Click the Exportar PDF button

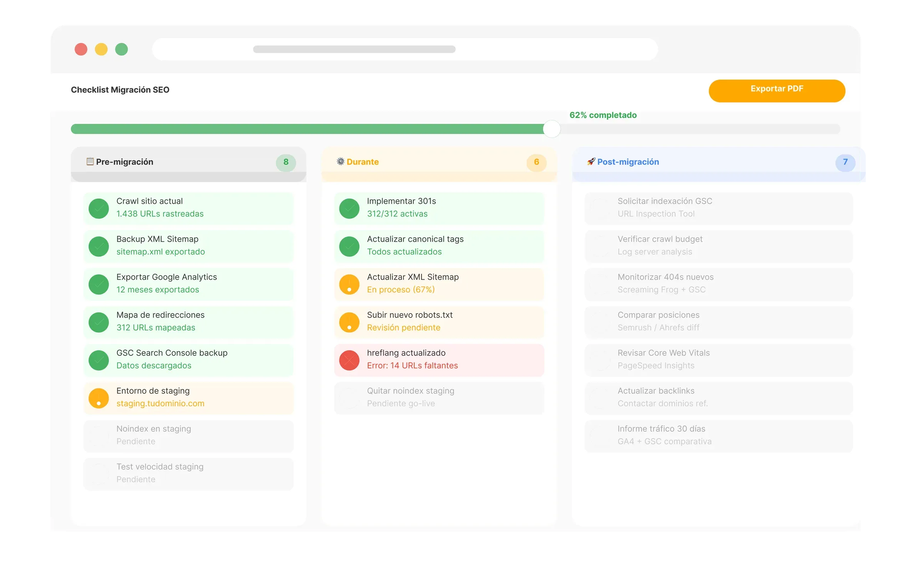point(777,91)
